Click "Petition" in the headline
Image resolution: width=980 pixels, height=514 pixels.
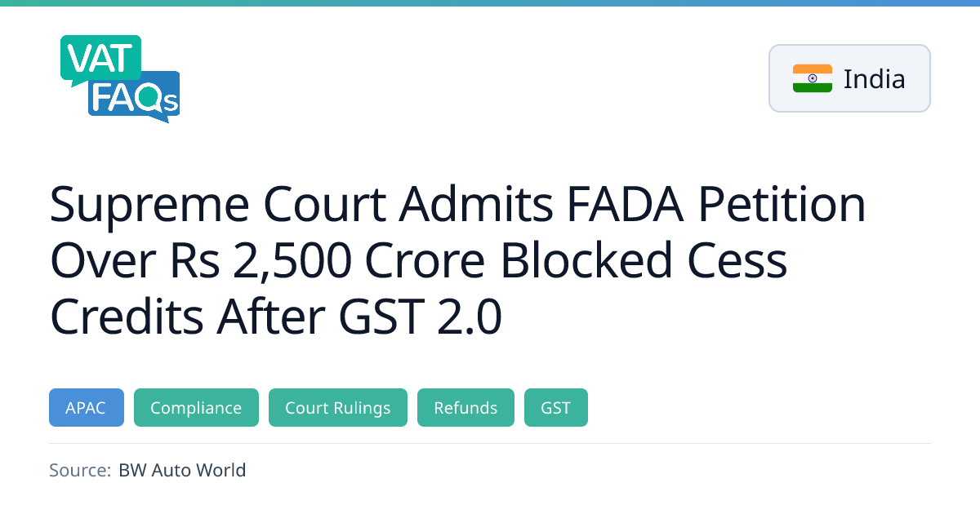[x=784, y=205]
